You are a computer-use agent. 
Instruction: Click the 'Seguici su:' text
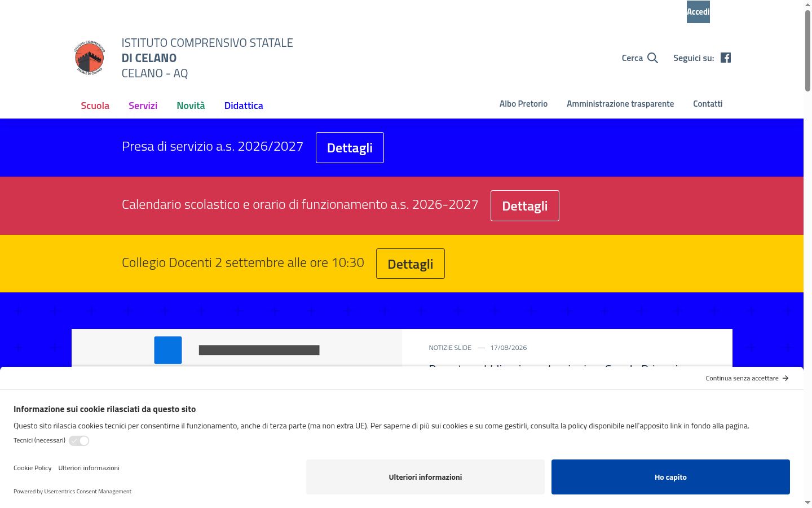(x=694, y=58)
